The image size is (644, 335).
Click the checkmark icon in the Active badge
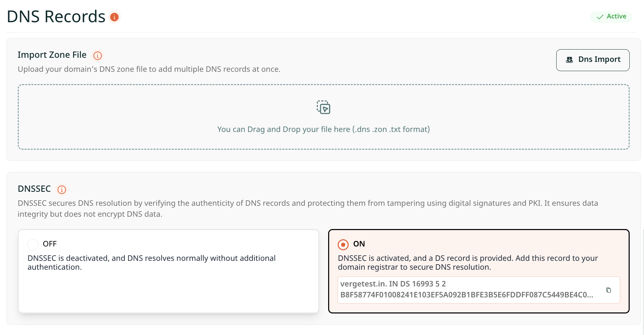point(600,17)
